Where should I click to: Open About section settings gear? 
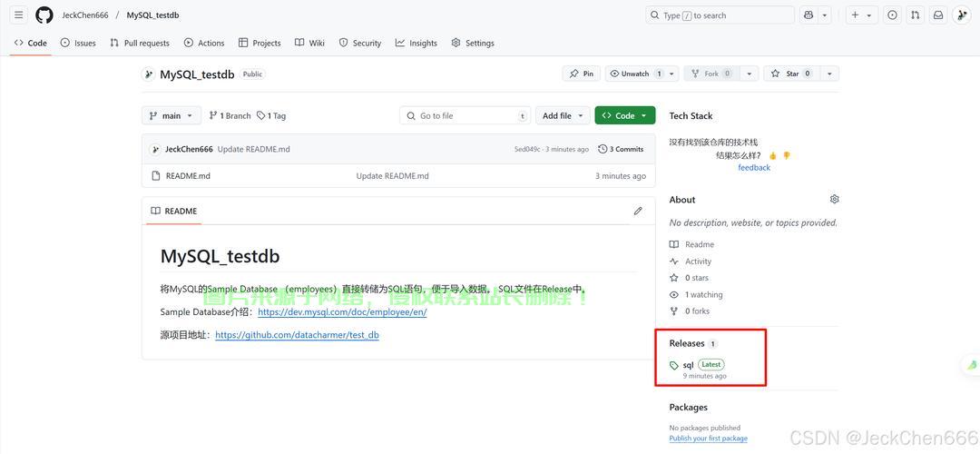(835, 200)
